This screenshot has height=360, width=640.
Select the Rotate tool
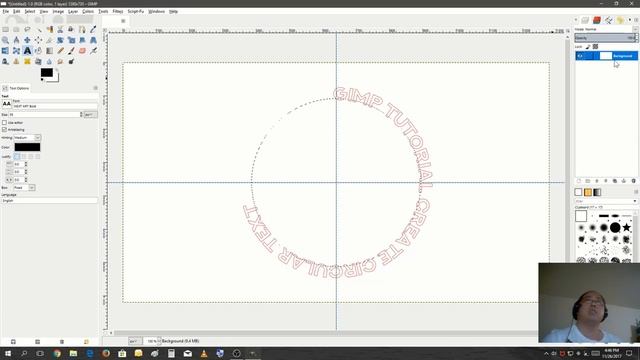point(60,40)
